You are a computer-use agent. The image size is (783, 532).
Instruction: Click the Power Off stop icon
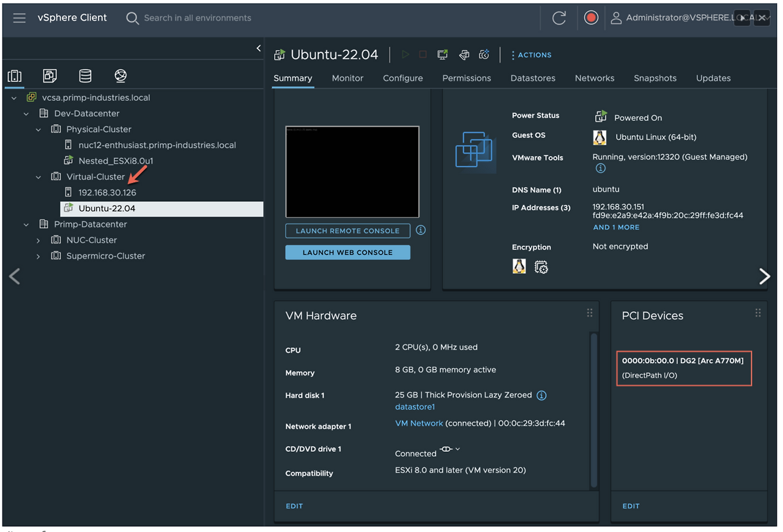pos(423,55)
